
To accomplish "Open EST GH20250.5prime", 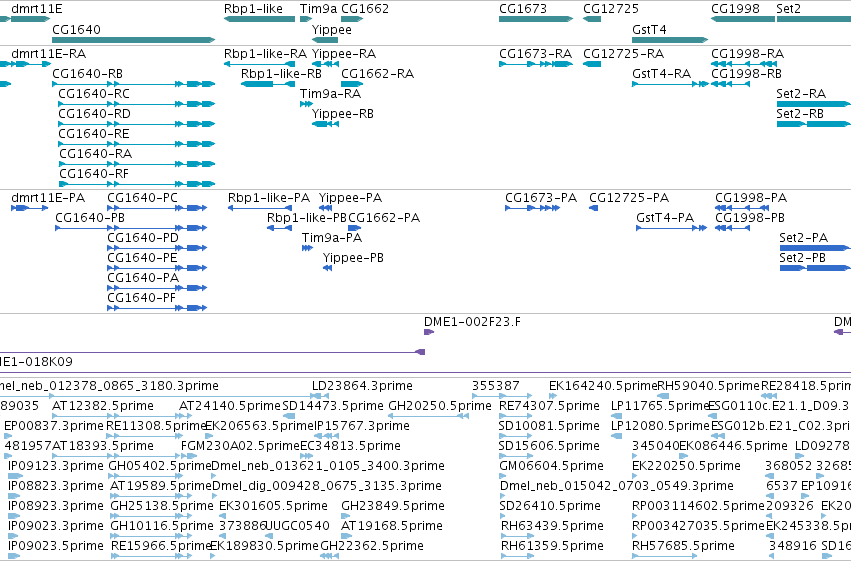I will click(440, 406).
